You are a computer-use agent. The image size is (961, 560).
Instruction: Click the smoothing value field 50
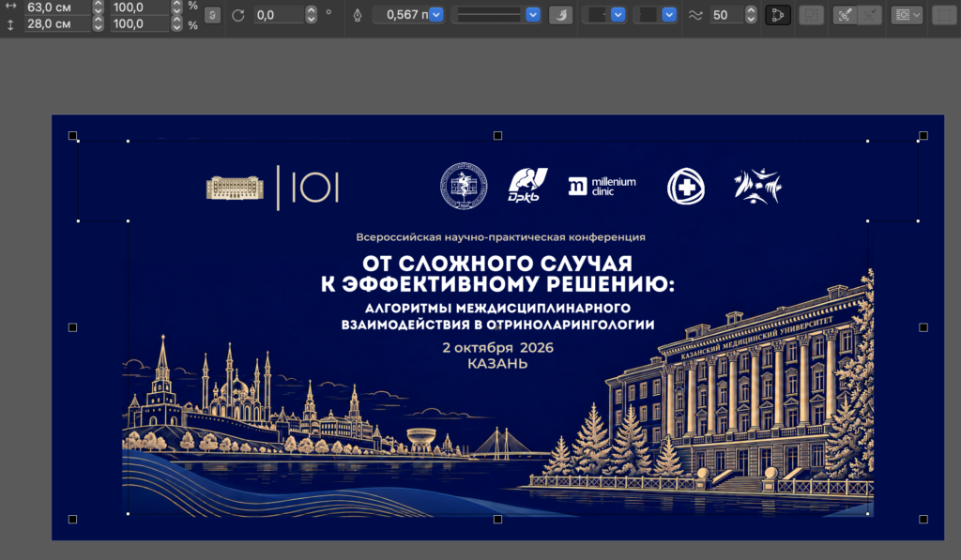coord(726,15)
